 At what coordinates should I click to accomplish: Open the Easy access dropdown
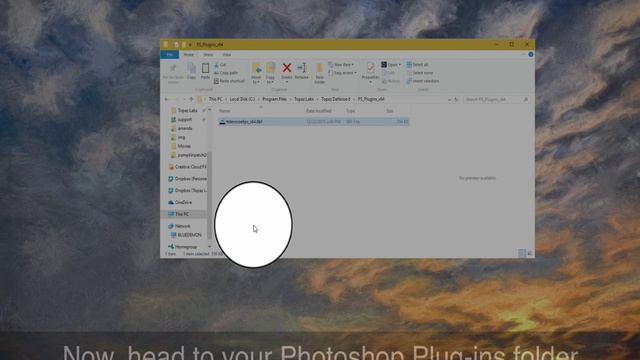click(x=343, y=73)
